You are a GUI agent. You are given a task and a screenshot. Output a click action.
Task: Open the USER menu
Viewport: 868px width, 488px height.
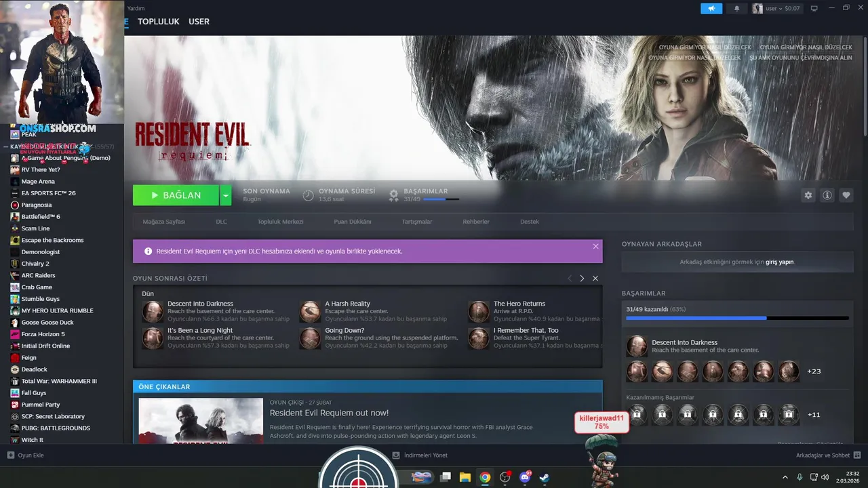pyautogui.click(x=199, y=22)
